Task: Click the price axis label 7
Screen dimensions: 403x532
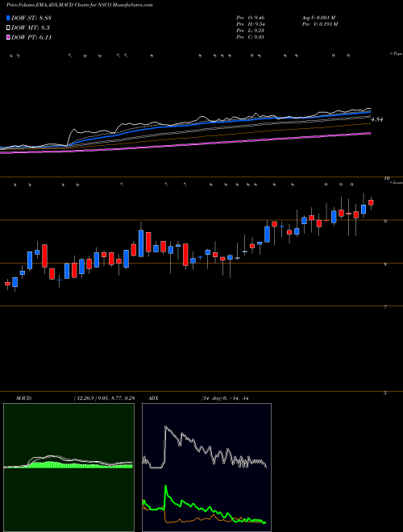Action: pos(385,307)
